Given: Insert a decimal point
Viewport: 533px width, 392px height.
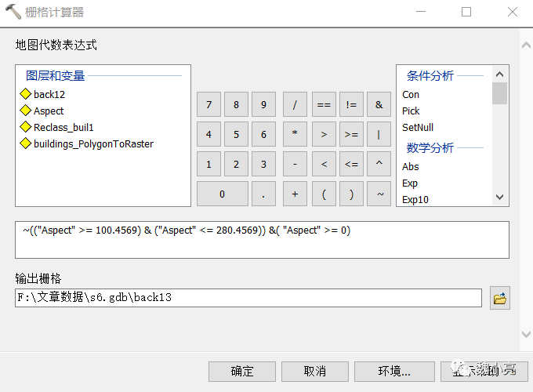Looking at the screenshot, I should pos(263,194).
